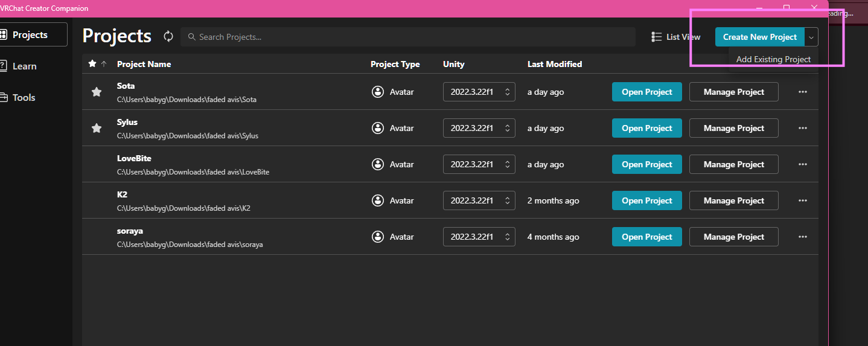Open Project for K2
Screen dimensions: 868x346
point(647,200)
